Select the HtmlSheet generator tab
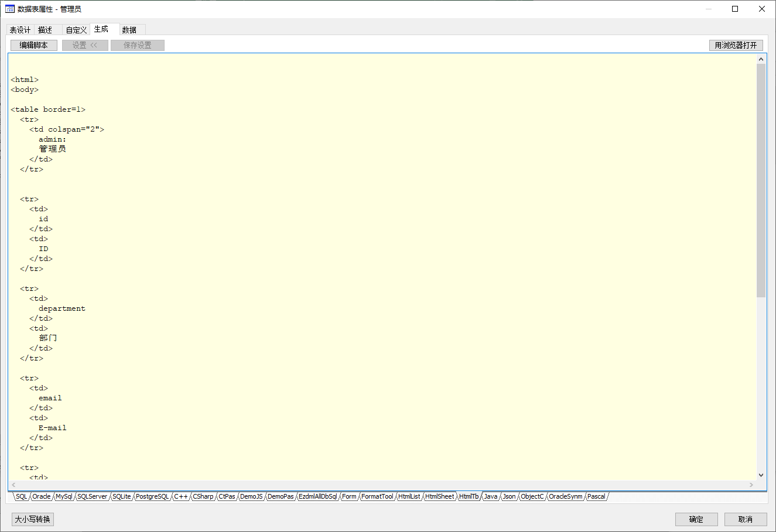776x532 pixels. [x=440, y=496]
